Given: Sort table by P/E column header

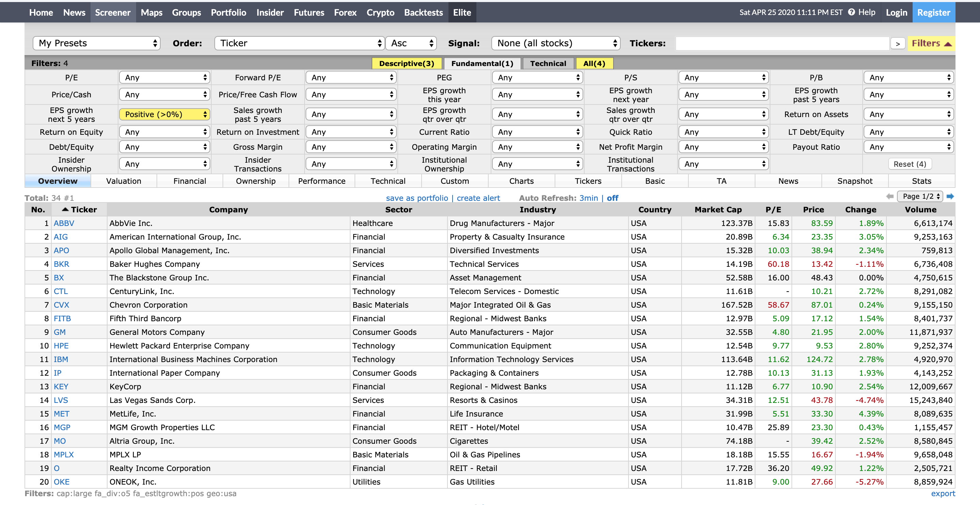Looking at the screenshot, I should 773,210.
